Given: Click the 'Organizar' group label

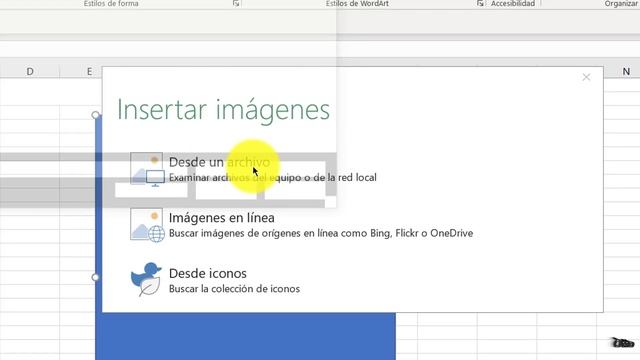Looking at the screenshot, I should pos(622,4).
